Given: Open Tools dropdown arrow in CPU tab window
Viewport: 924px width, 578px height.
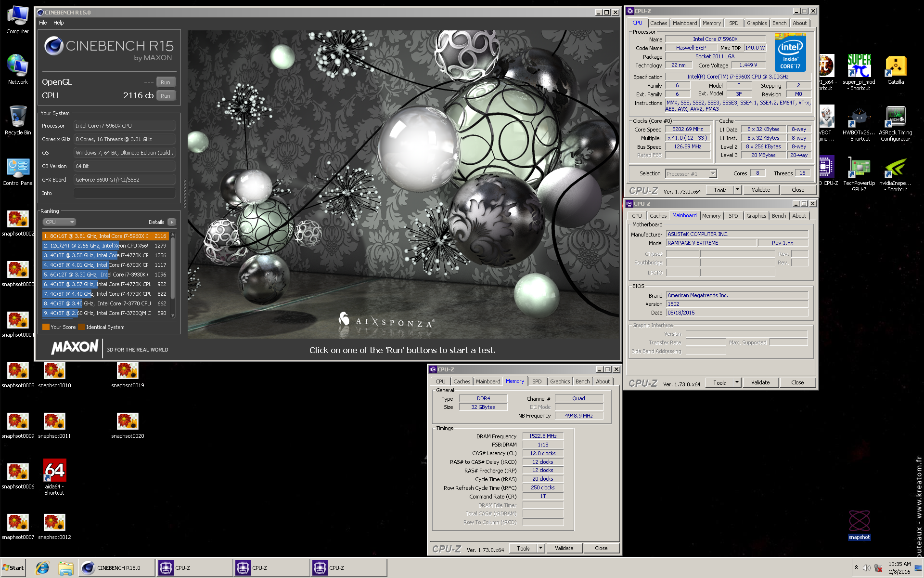Looking at the screenshot, I should tap(737, 190).
